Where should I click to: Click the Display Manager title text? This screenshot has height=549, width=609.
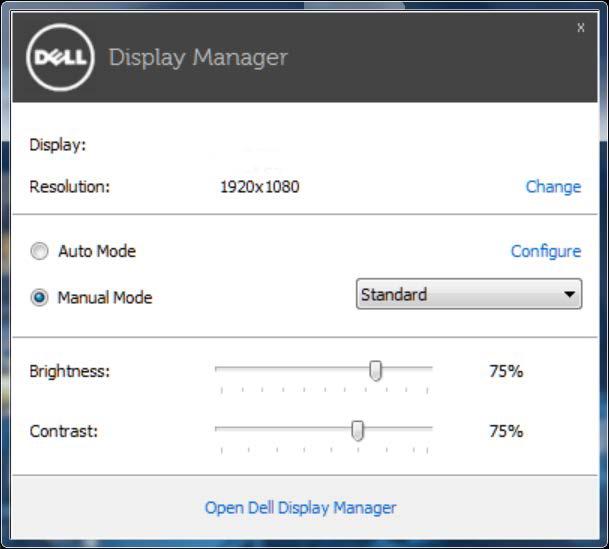198,58
